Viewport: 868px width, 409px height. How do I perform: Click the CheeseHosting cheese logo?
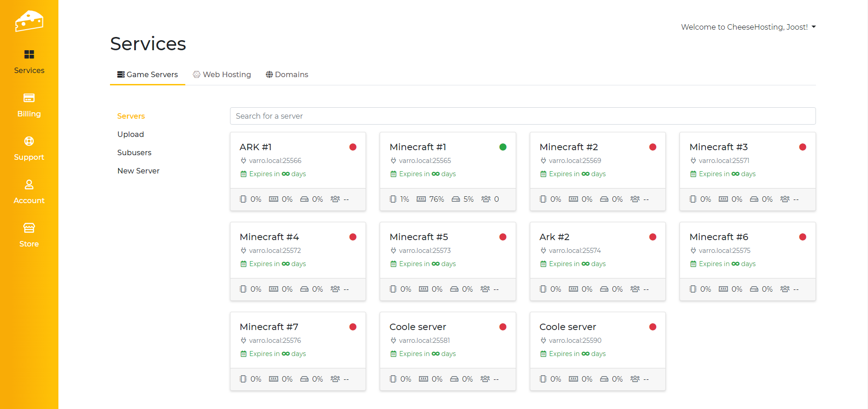(29, 21)
